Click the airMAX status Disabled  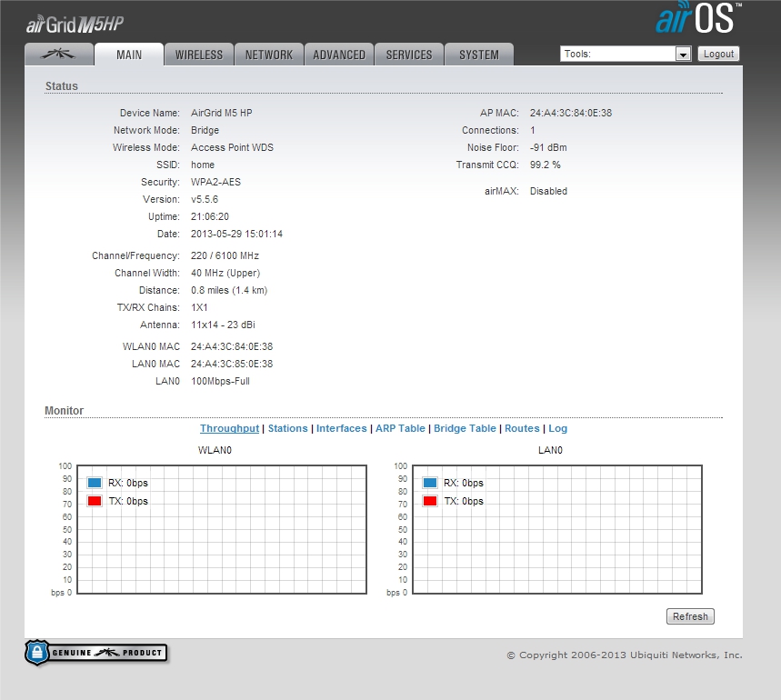[548, 191]
